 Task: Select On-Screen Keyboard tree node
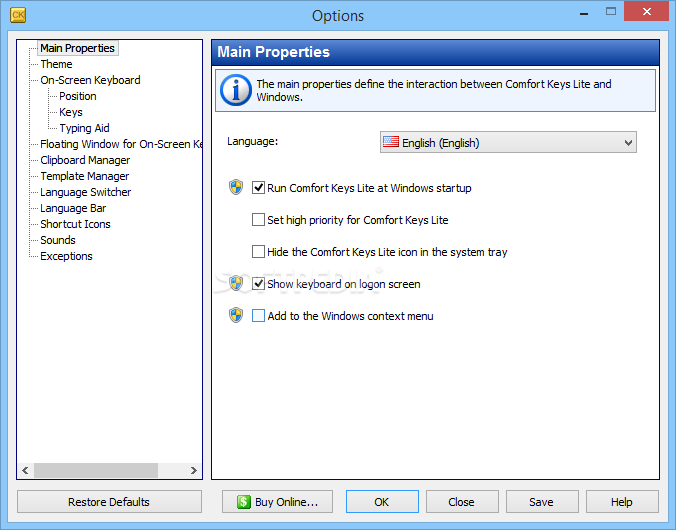click(x=90, y=80)
